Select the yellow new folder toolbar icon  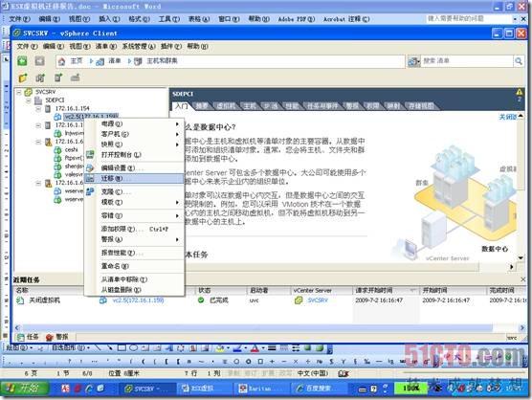[x=23, y=78]
